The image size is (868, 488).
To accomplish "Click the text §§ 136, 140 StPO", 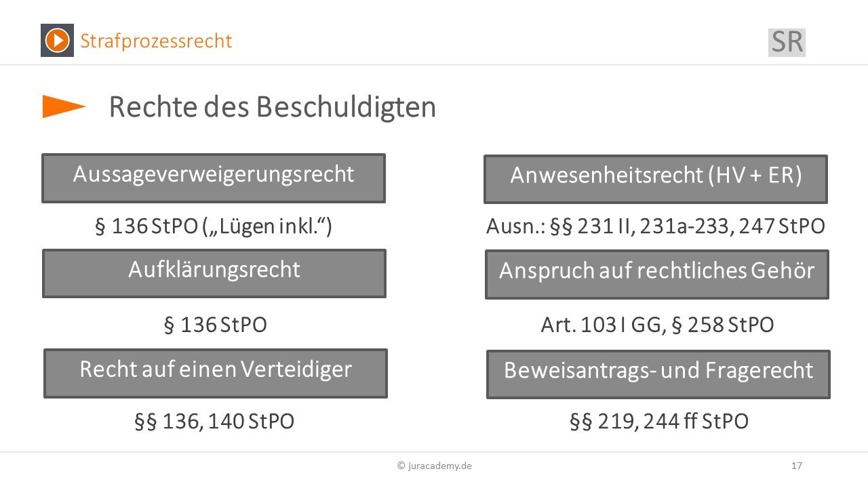I will tap(214, 422).
